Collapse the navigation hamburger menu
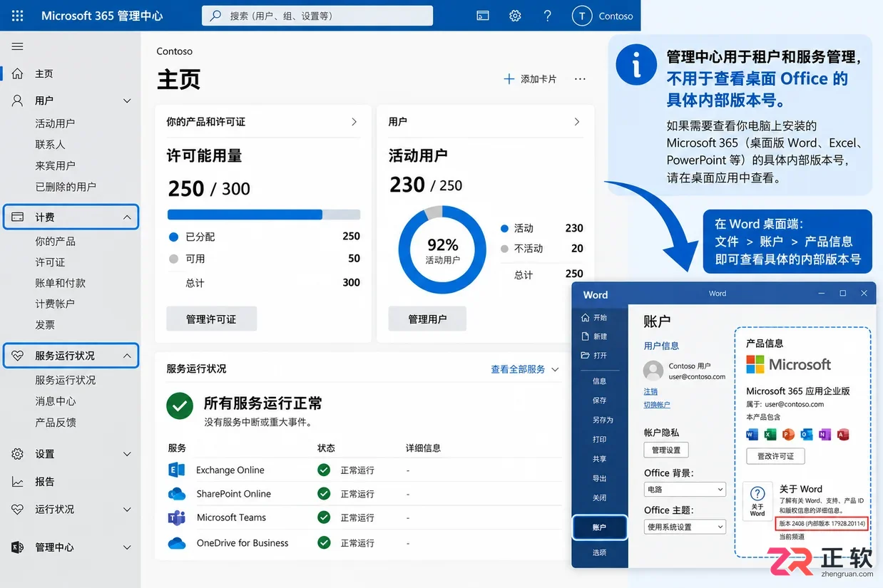Image resolution: width=883 pixels, height=588 pixels. tap(18, 46)
